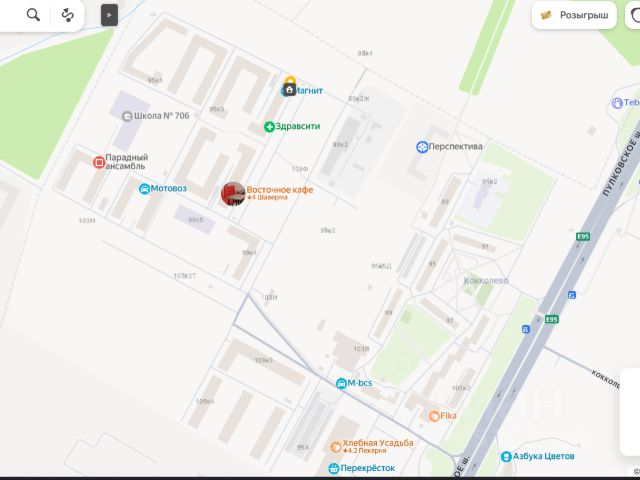Select the Мотовоз car service icon
640x480 pixels.
pos(144,189)
